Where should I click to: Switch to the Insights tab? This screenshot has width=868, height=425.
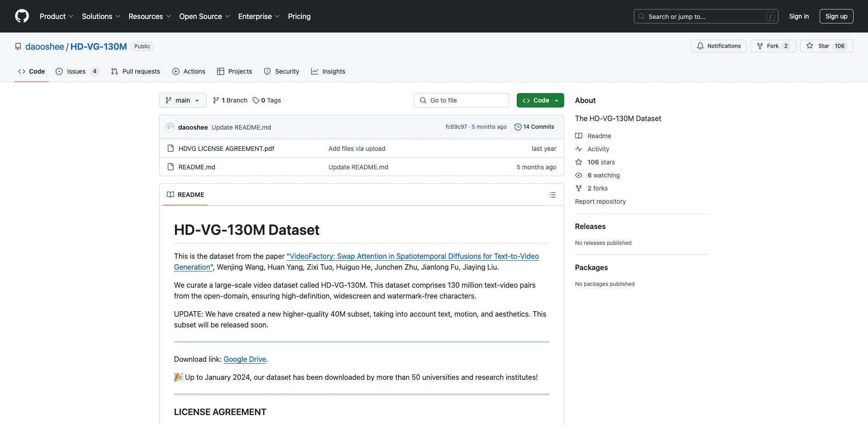click(328, 71)
